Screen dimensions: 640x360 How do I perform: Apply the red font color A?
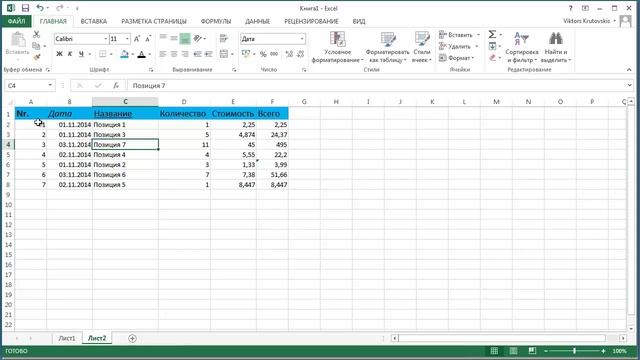tap(142, 54)
